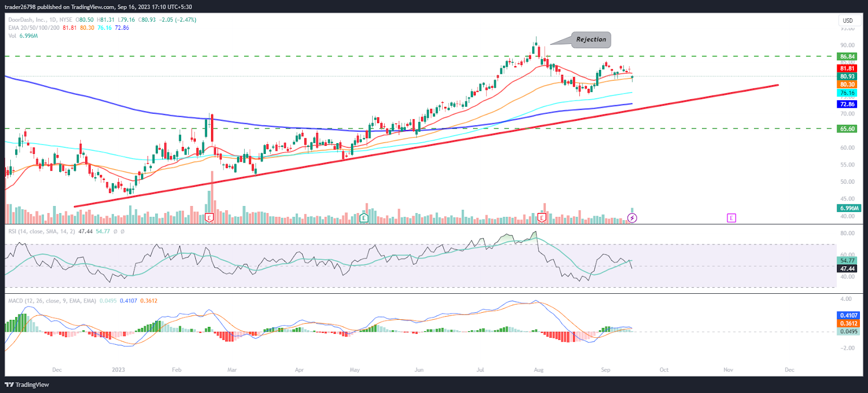The height and width of the screenshot is (393, 868).
Task: Click the Vol 6.996M indicator legend
Action: (x=23, y=36)
